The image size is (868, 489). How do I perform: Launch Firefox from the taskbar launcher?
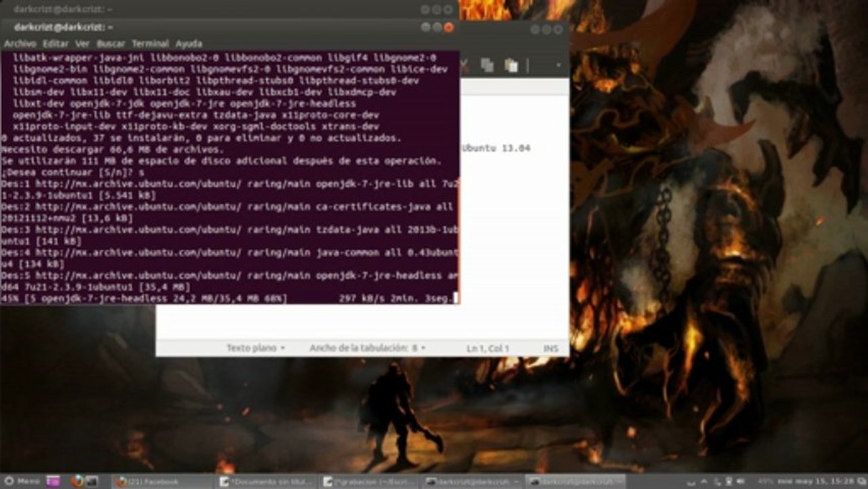(x=76, y=481)
